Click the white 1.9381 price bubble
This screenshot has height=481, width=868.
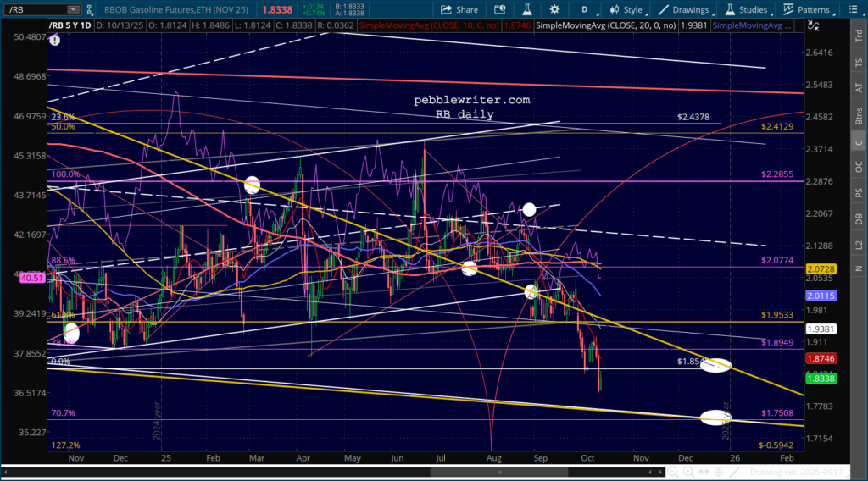(821, 329)
